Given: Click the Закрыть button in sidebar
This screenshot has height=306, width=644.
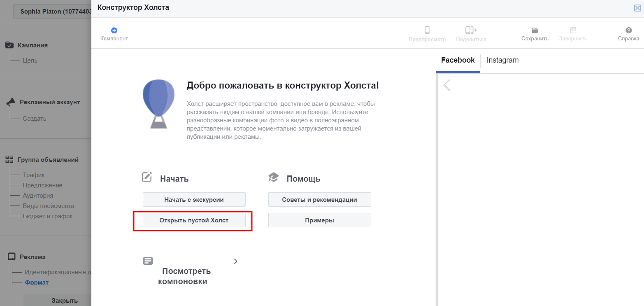Looking at the screenshot, I should pyautogui.click(x=65, y=300).
